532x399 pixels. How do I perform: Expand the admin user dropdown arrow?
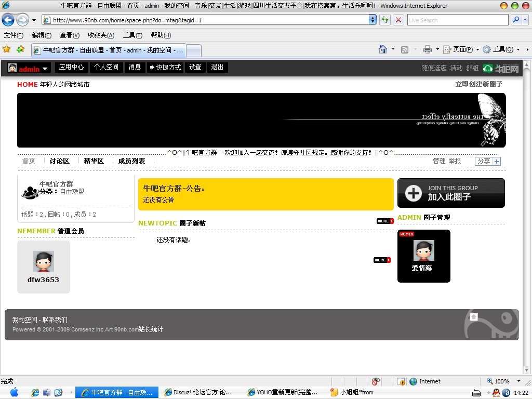45,69
